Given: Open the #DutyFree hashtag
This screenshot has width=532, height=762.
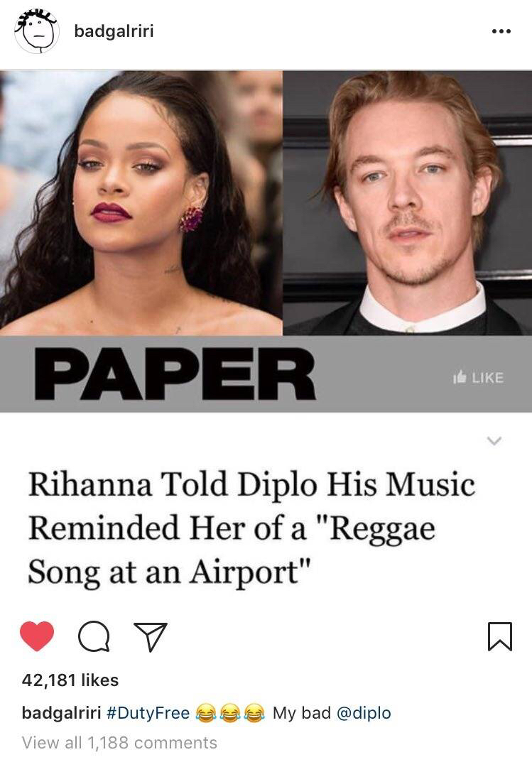Looking at the screenshot, I should [x=147, y=713].
